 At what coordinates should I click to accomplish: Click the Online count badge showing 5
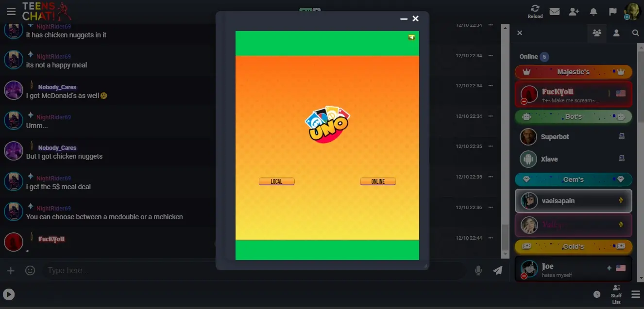pos(544,57)
